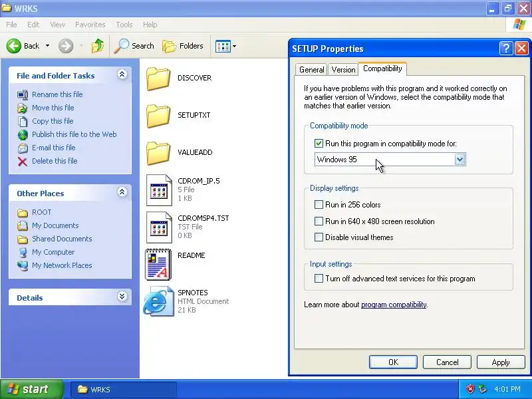Click the WRKS taskbar button
The image size is (532, 399).
click(124, 389)
